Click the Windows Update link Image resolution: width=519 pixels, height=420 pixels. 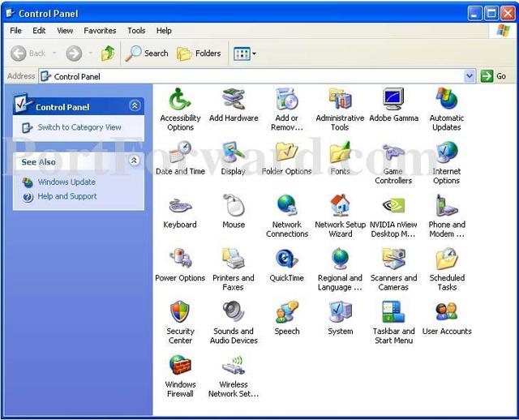click(66, 182)
